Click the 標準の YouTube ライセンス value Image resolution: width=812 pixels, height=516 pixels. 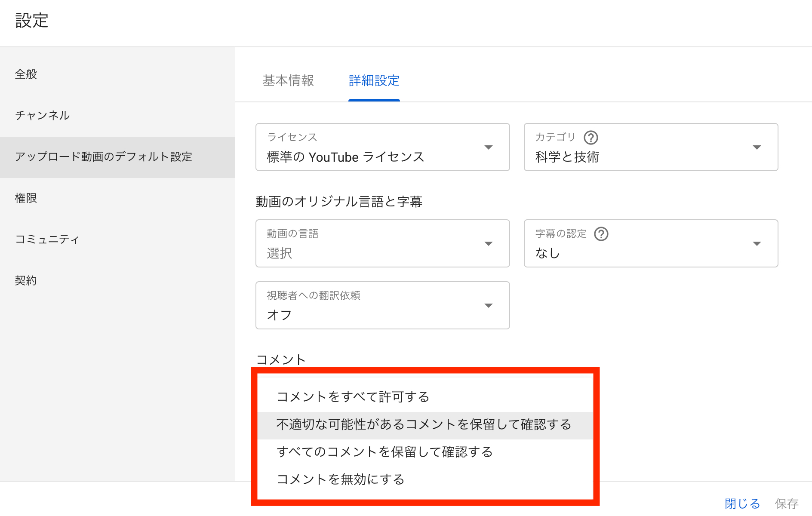pyautogui.click(x=346, y=157)
